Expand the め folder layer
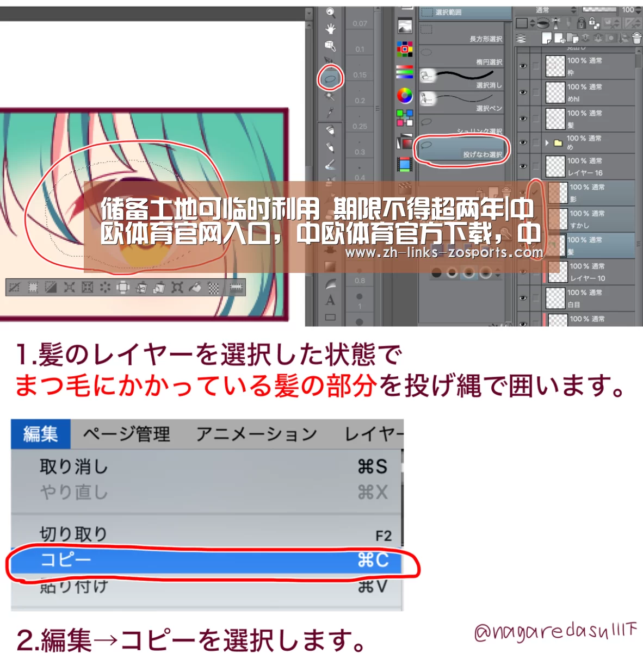This screenshot has height=672, width=643. (x=547, y=142)
